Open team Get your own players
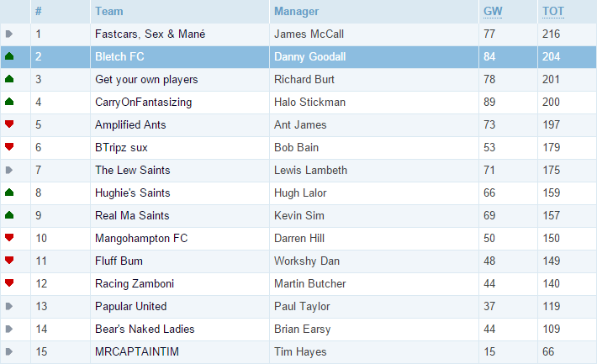The height and width of the screenshot is (364, 597). (146, 79)
